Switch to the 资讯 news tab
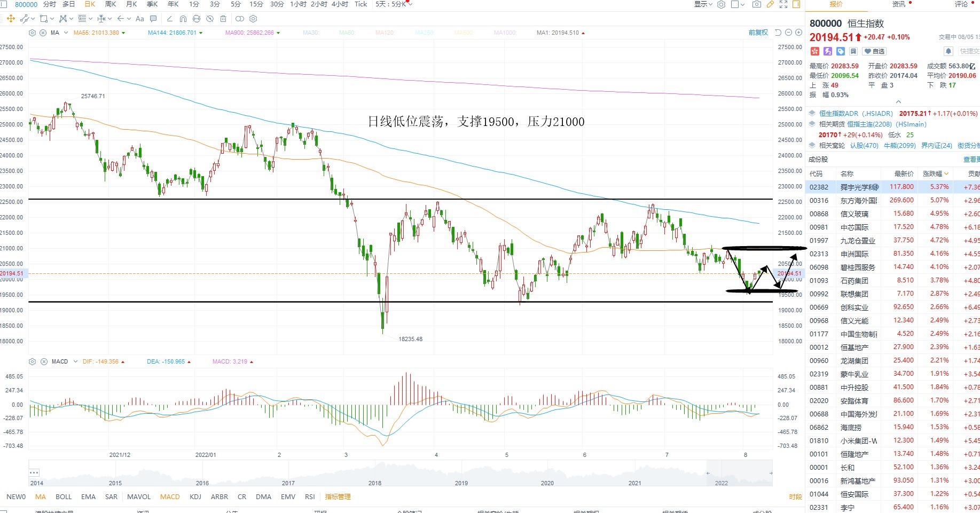Screen dimensions: 980x513 tap(899, 4)
